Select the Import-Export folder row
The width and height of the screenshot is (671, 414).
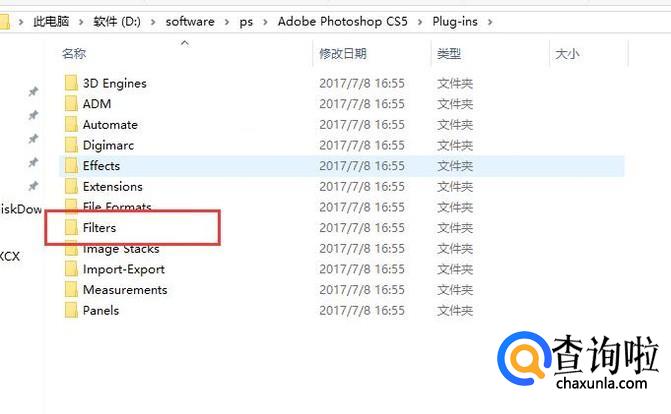point(341,269)
